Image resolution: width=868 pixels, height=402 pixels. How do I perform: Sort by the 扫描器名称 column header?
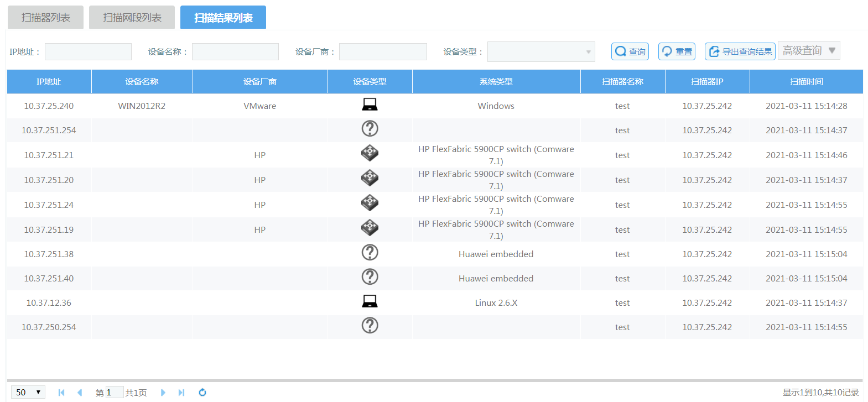(623, 82)
